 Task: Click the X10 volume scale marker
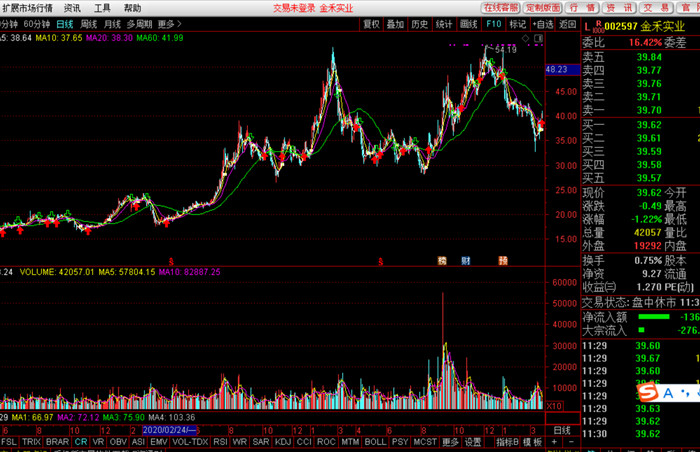[x=555, y=406]
